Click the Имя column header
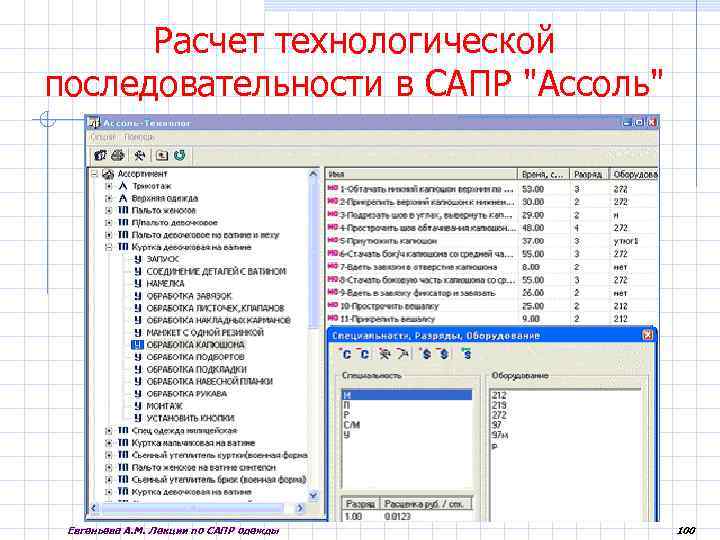 coord(422,174)
